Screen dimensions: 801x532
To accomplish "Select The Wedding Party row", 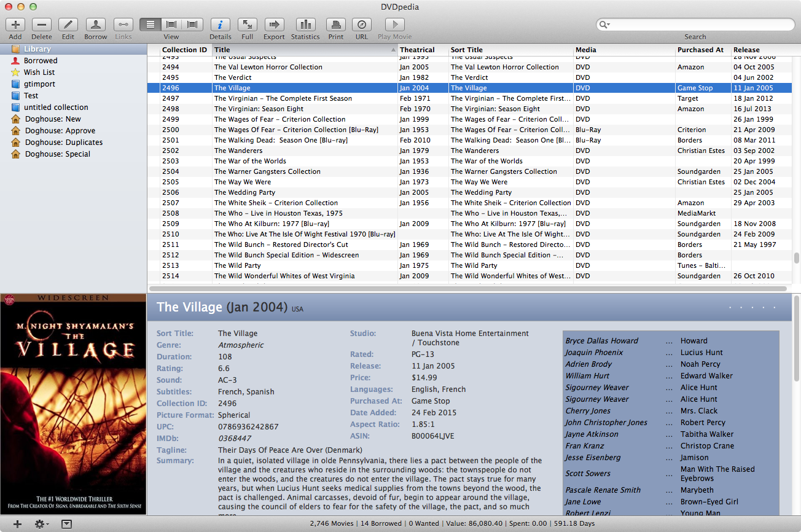I will click(x=470, y=192).
